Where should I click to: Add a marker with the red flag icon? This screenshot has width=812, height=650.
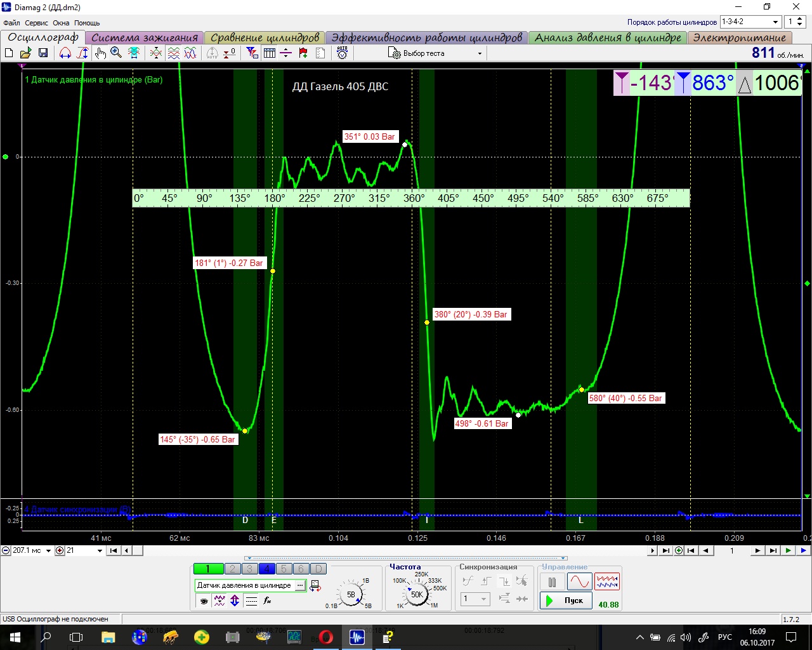point(303,53)
